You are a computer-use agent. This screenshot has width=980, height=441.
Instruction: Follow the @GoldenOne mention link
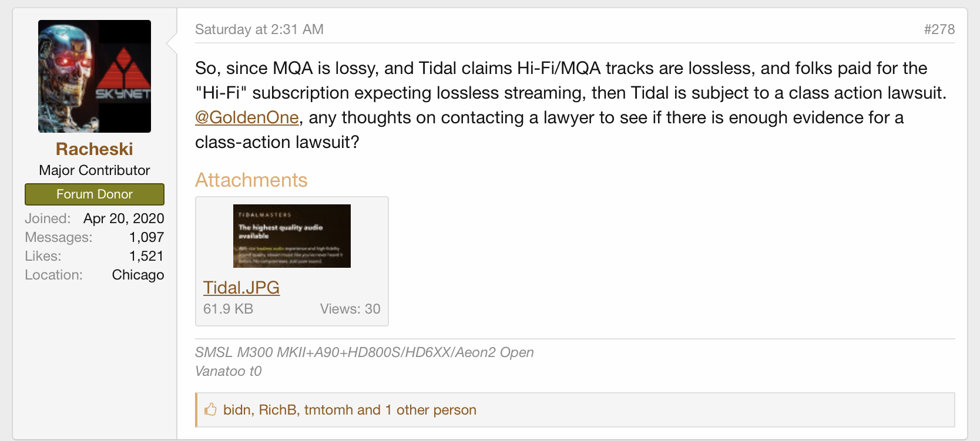point(247,117)
